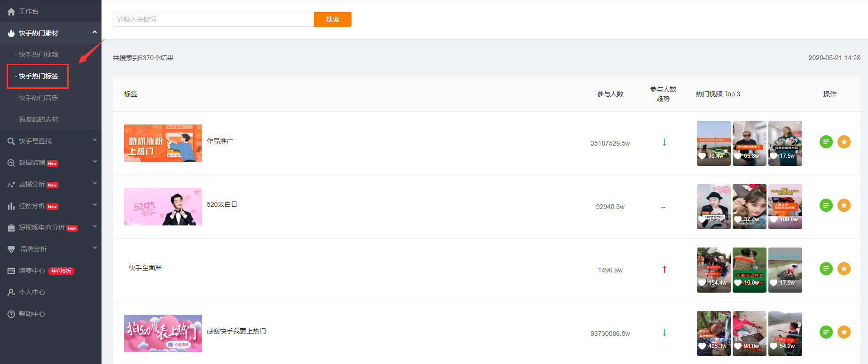This screenshot has width=868, height=364.
Task: Star the 感谢快手我要上热门 tag
Action: (844, 332)
